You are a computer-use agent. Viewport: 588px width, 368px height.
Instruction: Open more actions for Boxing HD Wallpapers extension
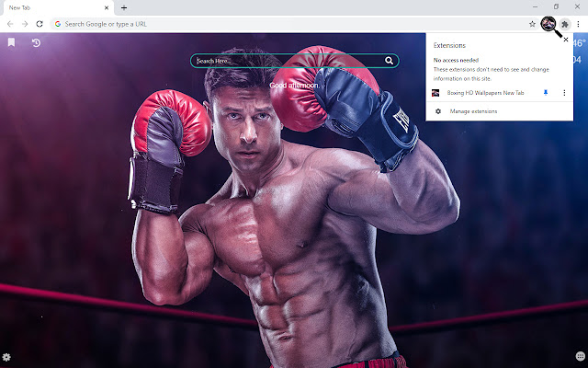[x=564, y=93]
